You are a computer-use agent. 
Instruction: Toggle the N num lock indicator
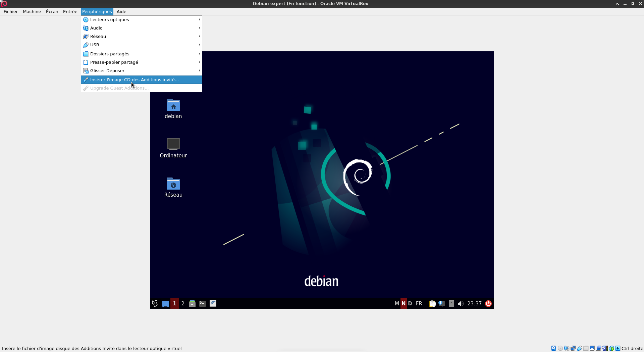click(404, 303)
